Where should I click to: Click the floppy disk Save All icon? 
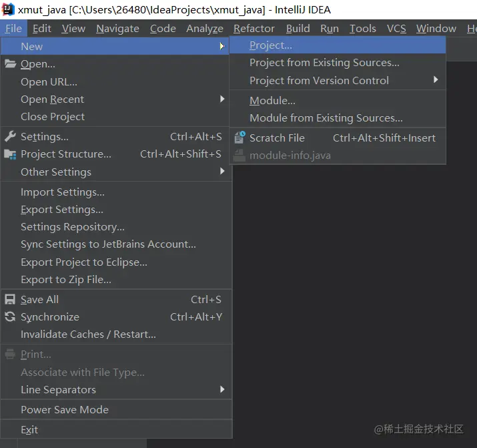click(x=10, y=300)
